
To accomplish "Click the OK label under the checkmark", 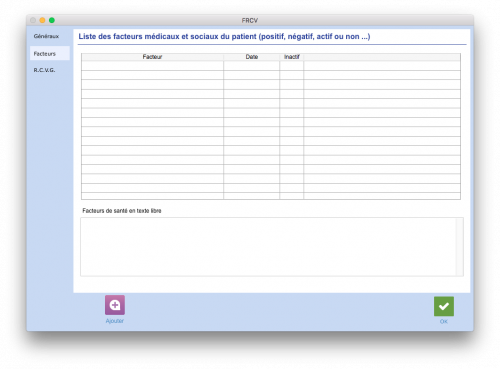I will tap(444, 321).
